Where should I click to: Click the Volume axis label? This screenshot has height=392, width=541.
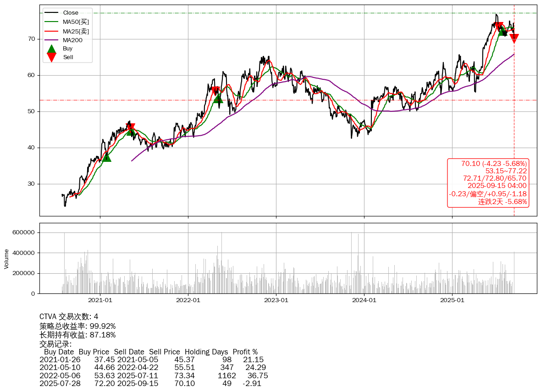click(6, 259)
